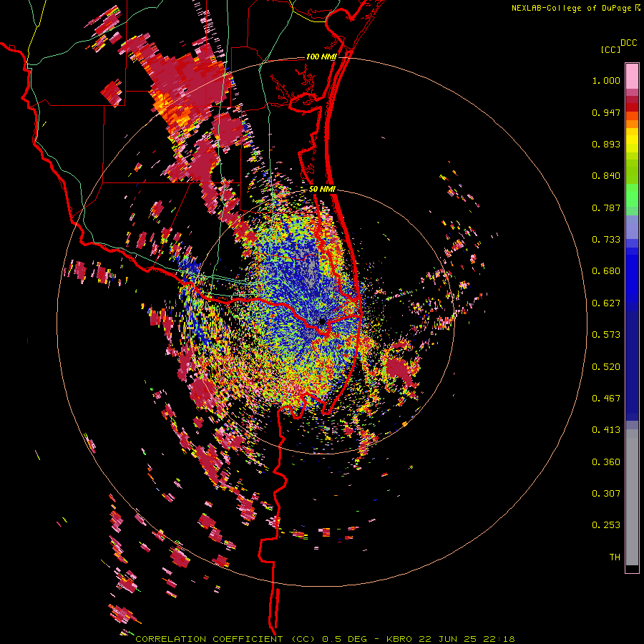
Task: Click the 0.413 color scale value
Action: (606, 430)
